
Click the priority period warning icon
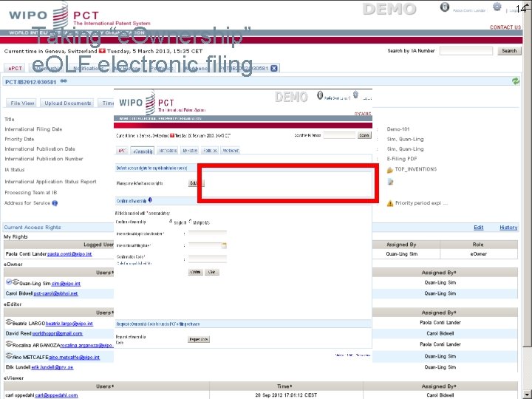point(390,203)
